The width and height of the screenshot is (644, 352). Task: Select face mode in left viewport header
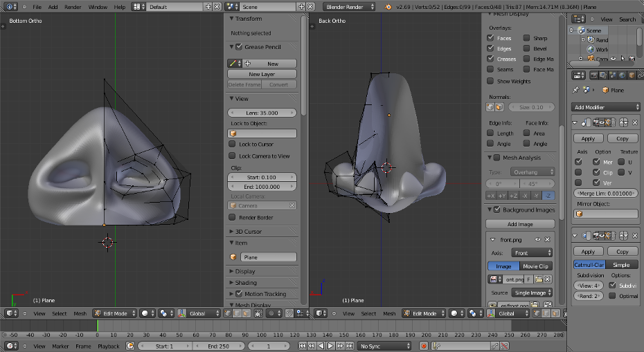pos(247,313)
